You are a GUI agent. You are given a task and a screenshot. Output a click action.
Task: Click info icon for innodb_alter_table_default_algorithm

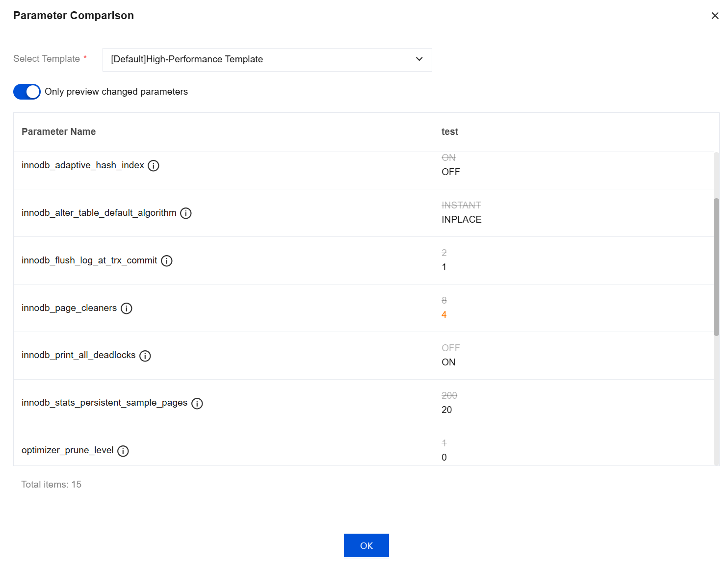[x=186, y=213]
